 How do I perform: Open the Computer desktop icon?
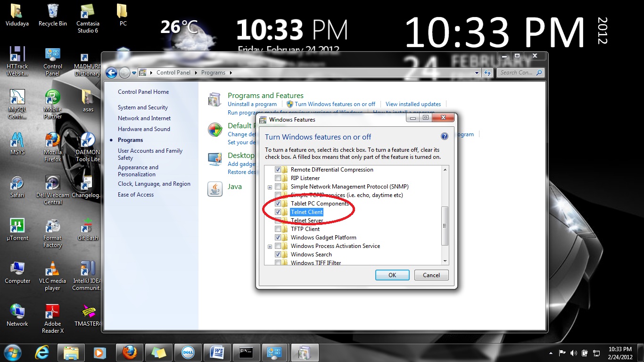coord(17,272)
